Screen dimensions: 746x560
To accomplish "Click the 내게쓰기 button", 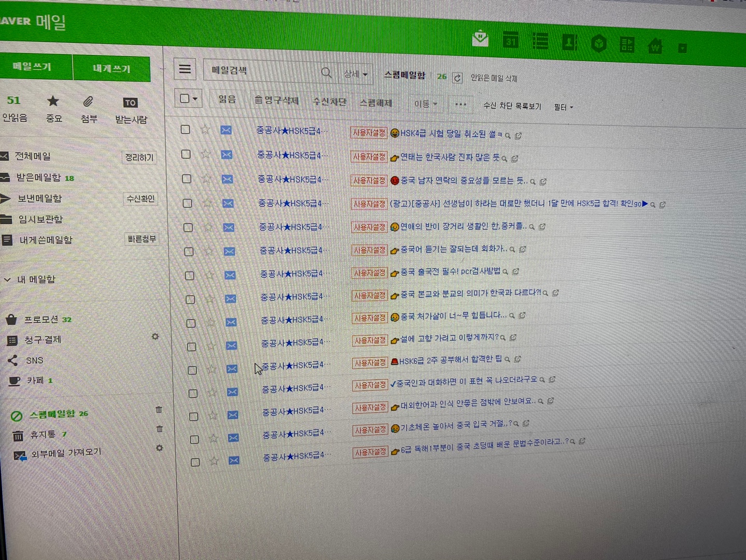I will 111,68.
